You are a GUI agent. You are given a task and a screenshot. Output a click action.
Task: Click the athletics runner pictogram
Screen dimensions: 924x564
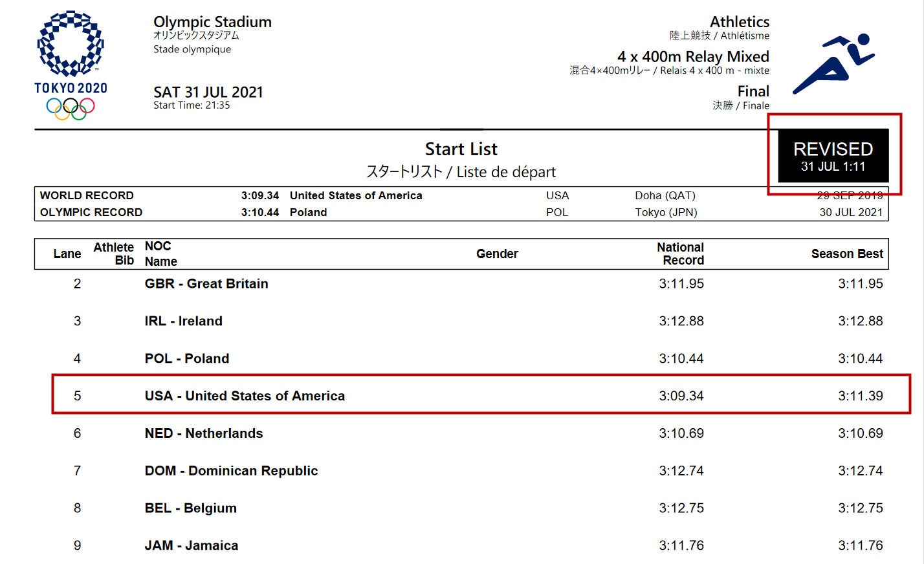coord(833,63)
